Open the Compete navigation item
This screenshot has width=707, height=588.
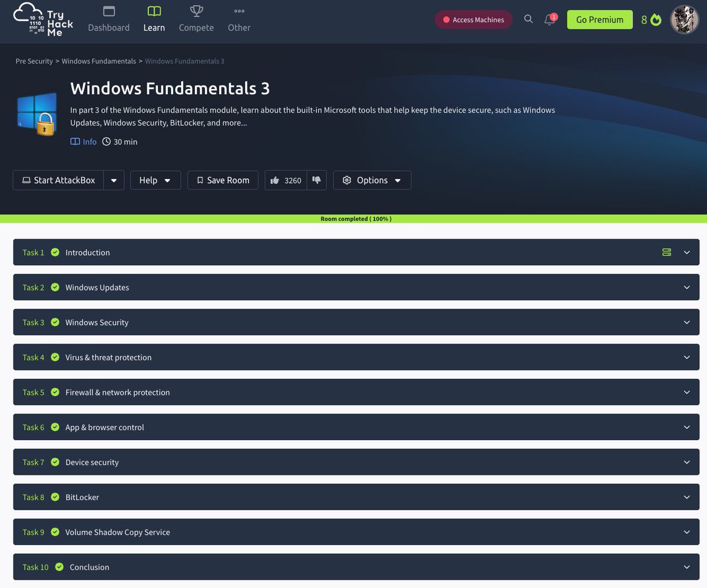196,19
